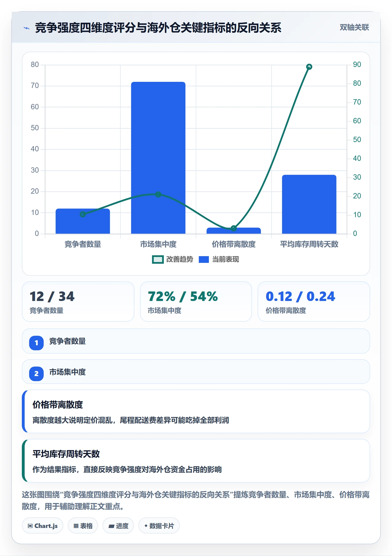
Task: Select the 市场集中度 list row
Action: 196,372
